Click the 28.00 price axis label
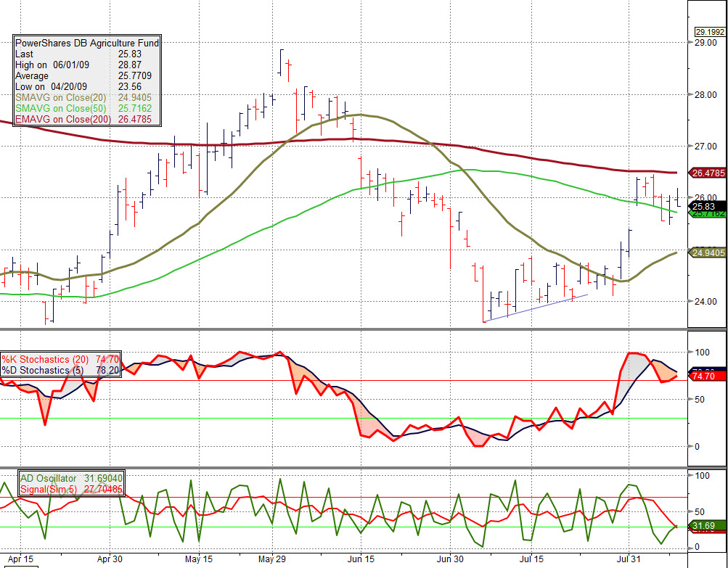728x568 pixels. tap(705, 94)
